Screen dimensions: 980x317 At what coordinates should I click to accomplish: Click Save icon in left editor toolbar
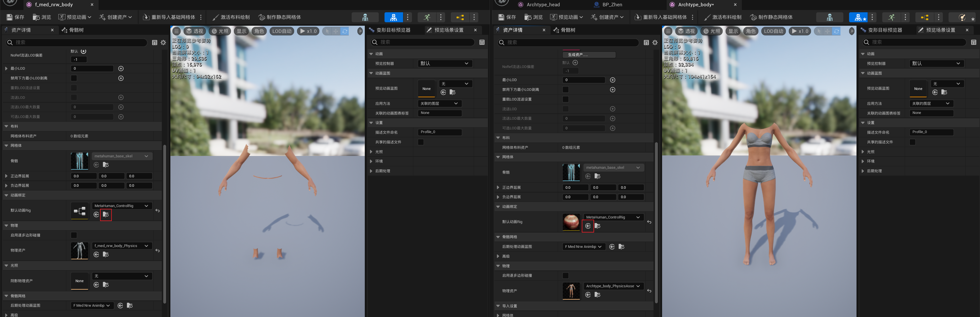(10, 17)
